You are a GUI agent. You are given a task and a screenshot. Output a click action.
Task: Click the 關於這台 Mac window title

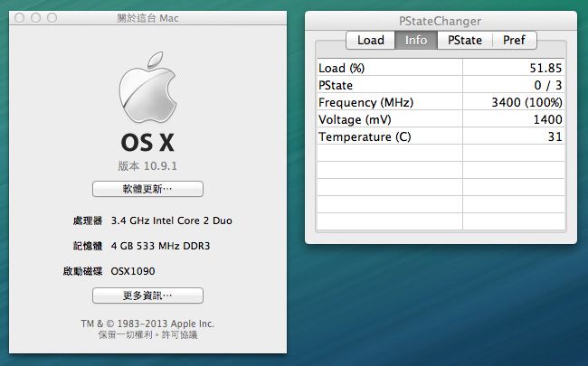(147, 18)
